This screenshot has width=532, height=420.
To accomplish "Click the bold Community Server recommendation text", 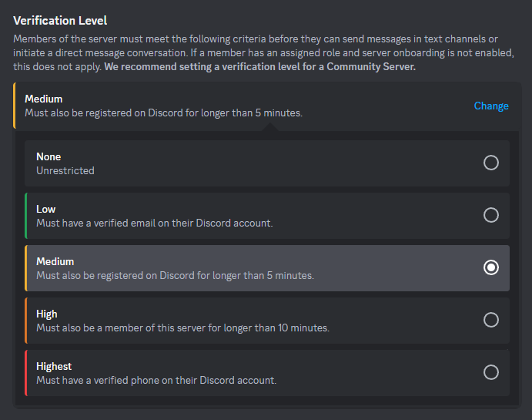I will pos(260,67).
